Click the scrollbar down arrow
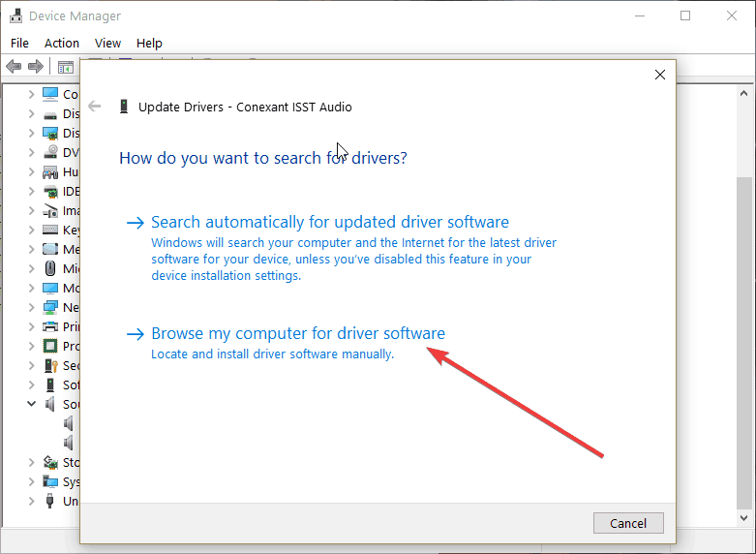 click(744, 518)
